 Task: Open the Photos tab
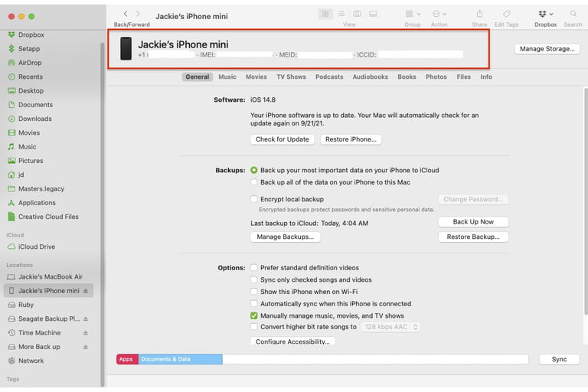coord(436,77)
